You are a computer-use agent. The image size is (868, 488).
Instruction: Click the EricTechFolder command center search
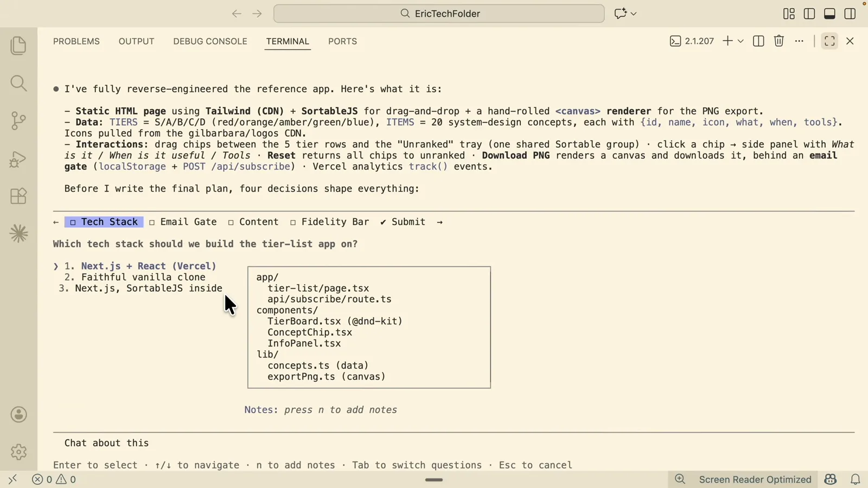[439, 14]
